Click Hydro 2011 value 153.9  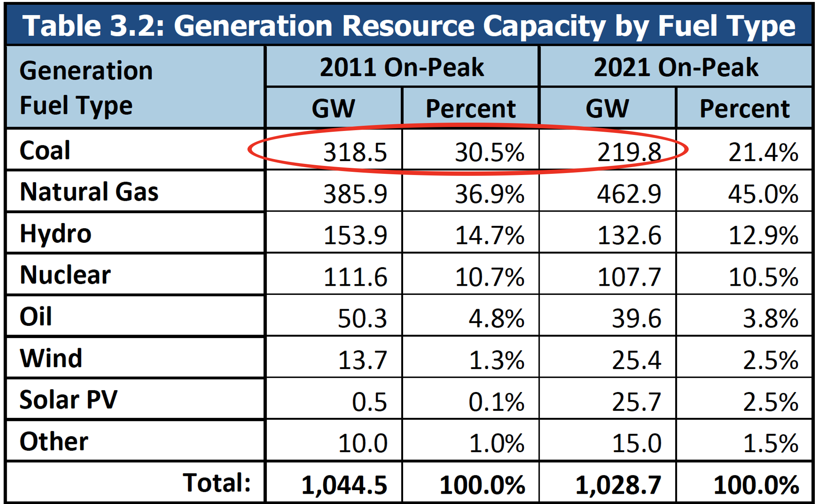(x=355, y=235)
